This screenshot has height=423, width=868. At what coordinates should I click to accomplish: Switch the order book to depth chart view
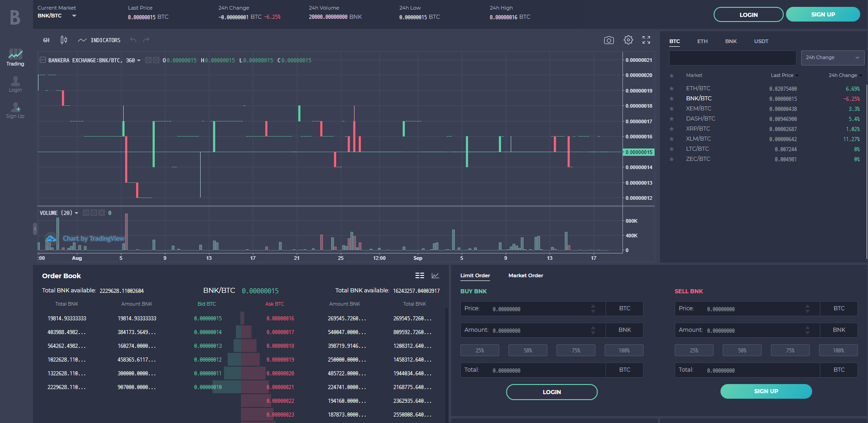coord(435,275)
